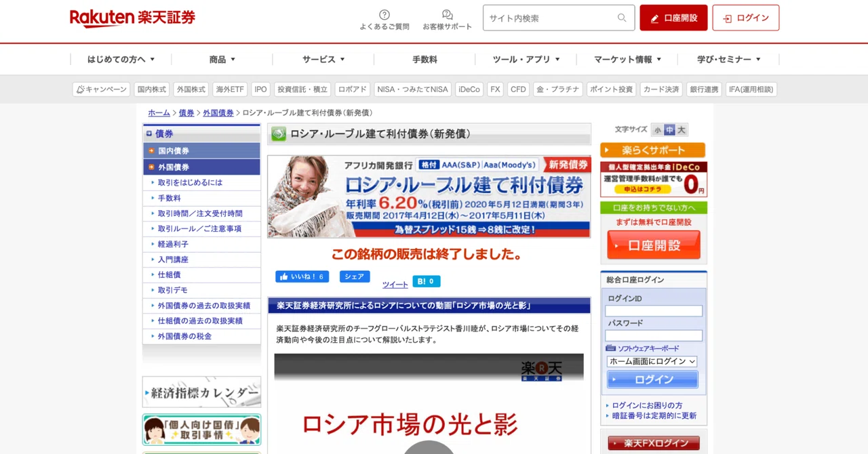Click the orange 口座開設 sidebar button
868x454 pixels.
pyautogui.click(x=654, y=245)
